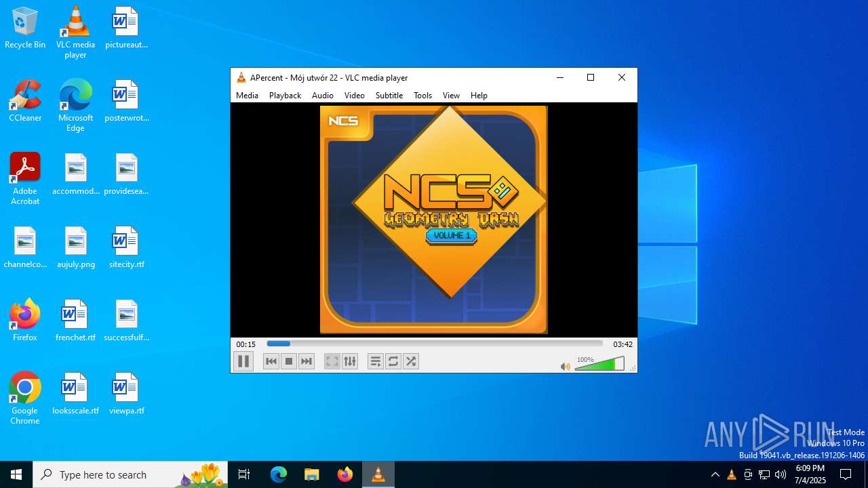Open the Media menu
Screen dimensions: 868x488
pos(247,96)
